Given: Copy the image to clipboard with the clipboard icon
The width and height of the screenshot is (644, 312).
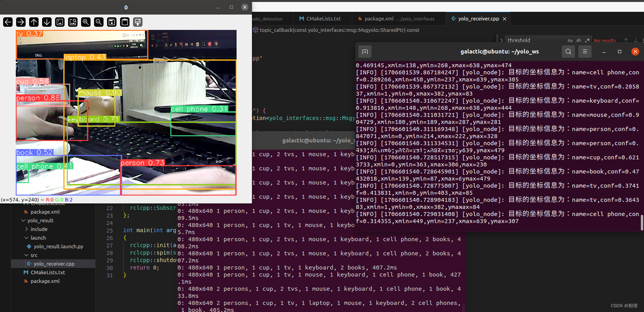Looking at the screenshot, I should pos(125,22).
